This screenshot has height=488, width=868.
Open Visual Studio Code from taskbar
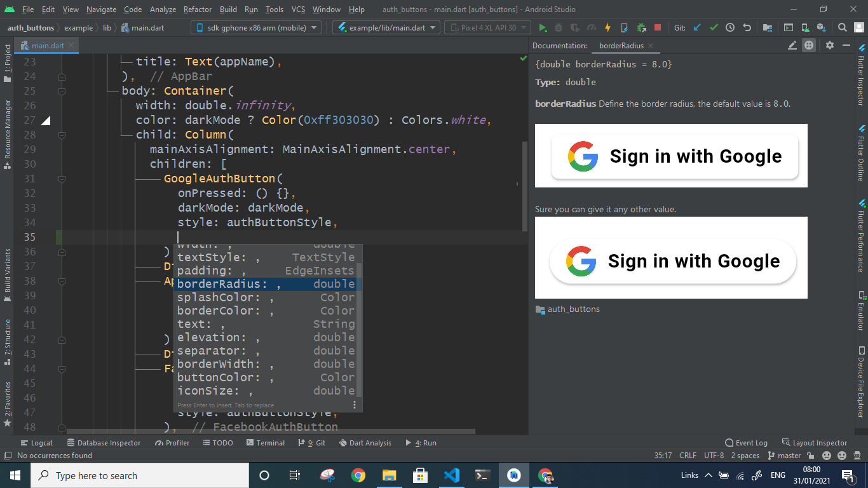(x=452, y=475)
